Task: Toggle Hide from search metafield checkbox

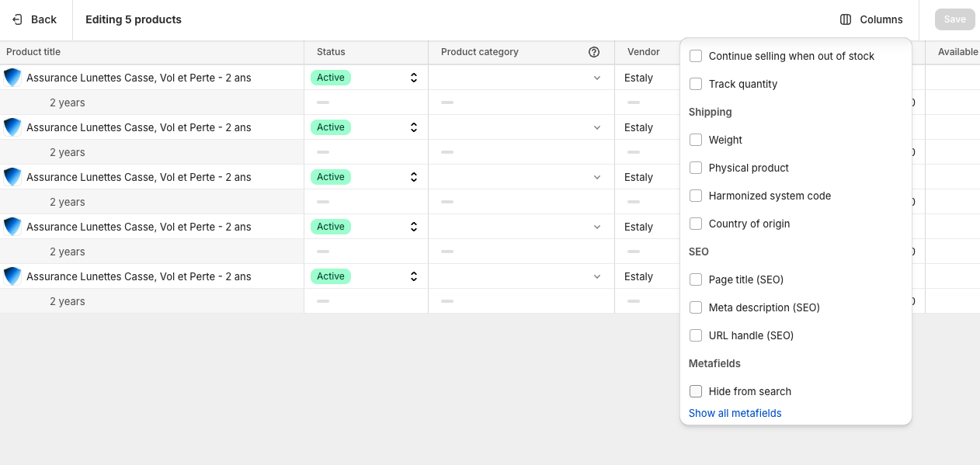Action: (696, 391)
